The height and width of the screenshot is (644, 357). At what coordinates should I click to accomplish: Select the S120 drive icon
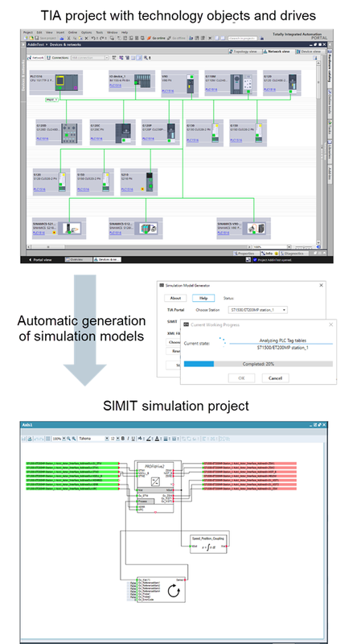62,182
